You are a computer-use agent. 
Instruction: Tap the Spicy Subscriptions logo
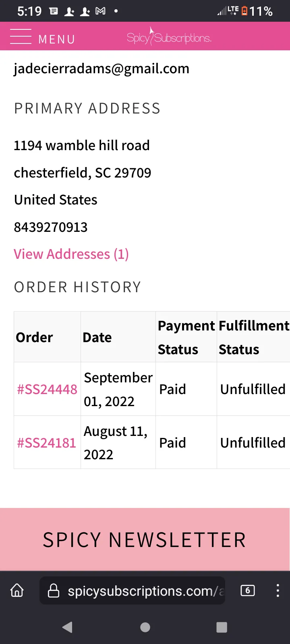point(169,37)
